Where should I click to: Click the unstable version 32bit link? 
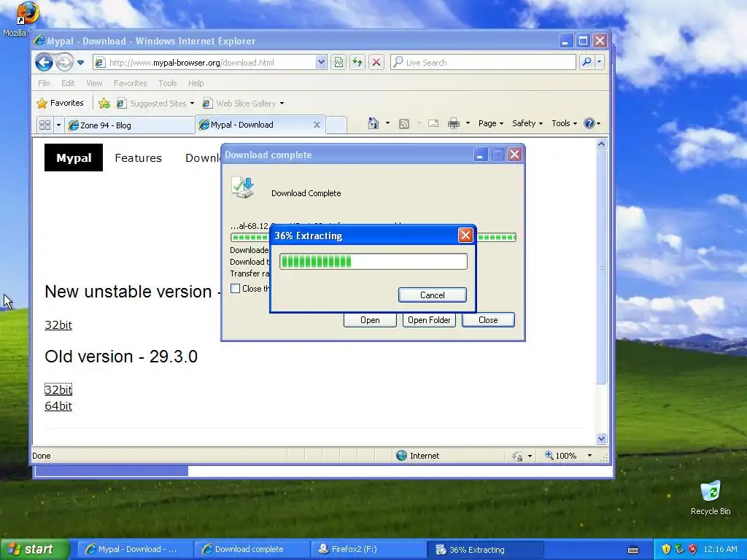click(58, 324)
